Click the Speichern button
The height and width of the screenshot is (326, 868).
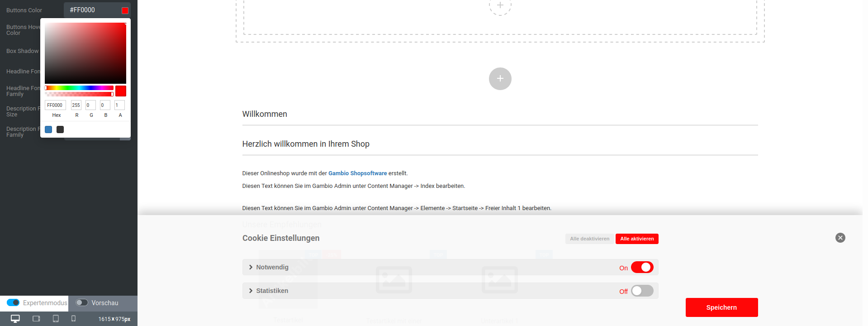coord(721,307)
